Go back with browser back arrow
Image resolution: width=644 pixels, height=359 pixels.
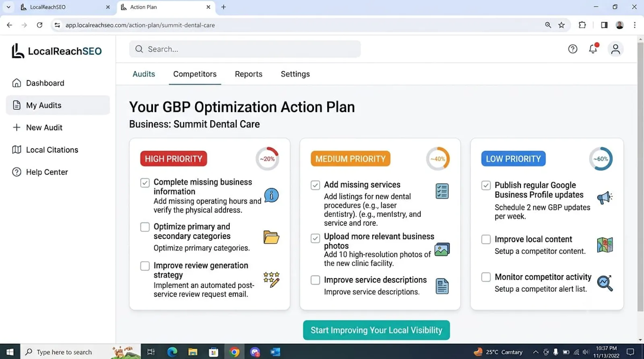click(10, 25)
